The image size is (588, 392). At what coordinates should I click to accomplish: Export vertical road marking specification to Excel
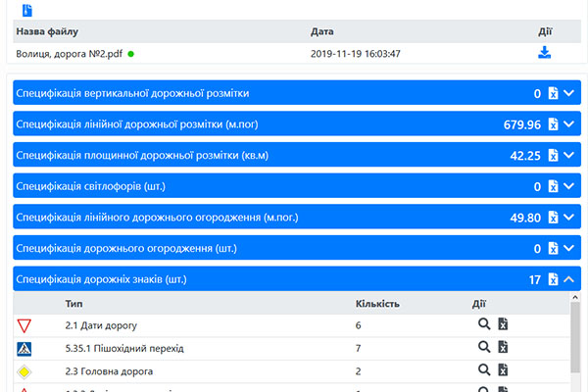pos(553,94)
